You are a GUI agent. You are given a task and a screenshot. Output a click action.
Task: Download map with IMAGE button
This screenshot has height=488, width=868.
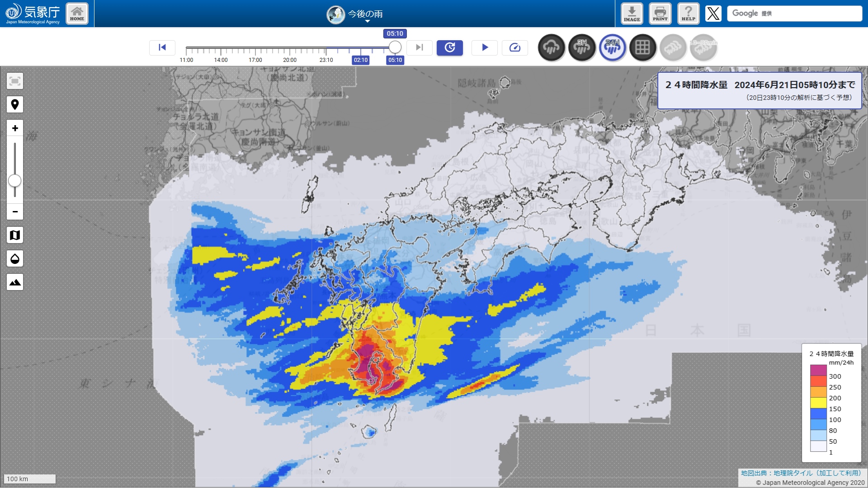pyautogui.click(x=632, y=14)
